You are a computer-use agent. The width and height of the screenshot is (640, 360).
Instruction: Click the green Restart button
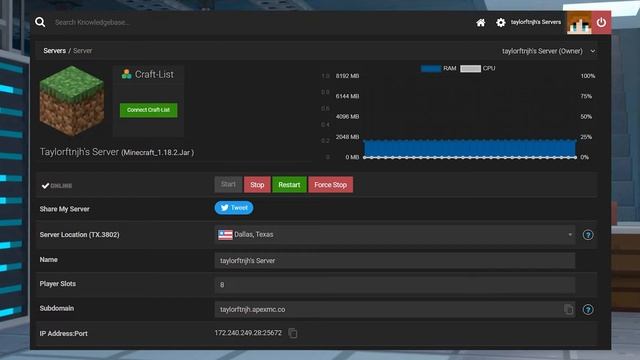[x=289, y=184]
